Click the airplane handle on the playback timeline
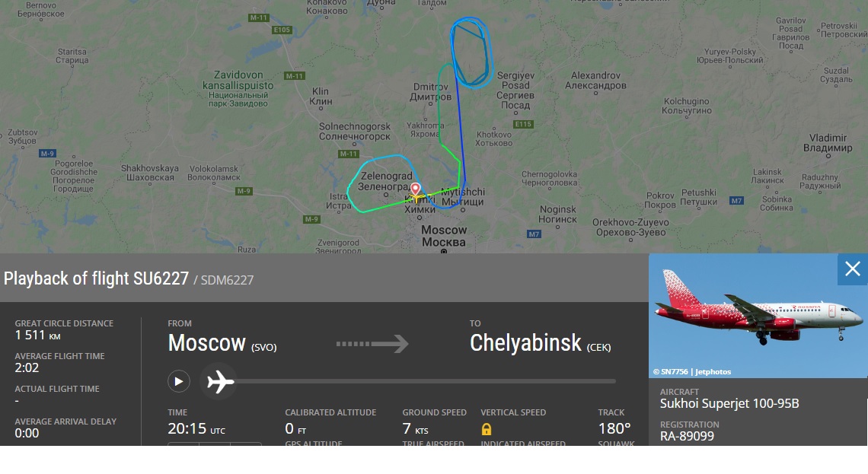 tap(219, 382)
